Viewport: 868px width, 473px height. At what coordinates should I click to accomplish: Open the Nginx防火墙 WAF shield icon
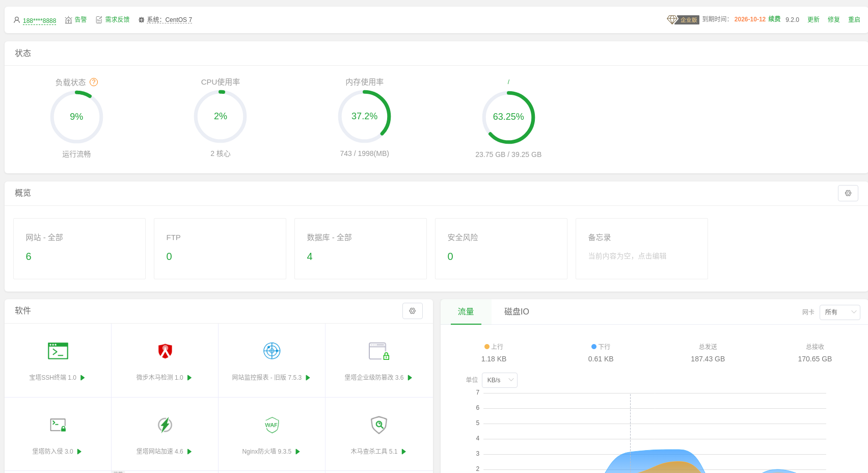272,425
